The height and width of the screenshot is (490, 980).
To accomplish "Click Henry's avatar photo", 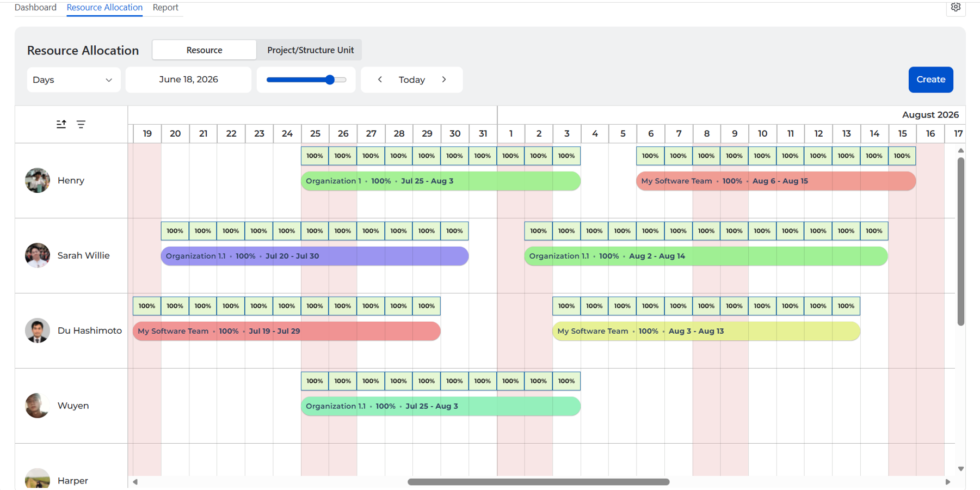I will (38, 180).
